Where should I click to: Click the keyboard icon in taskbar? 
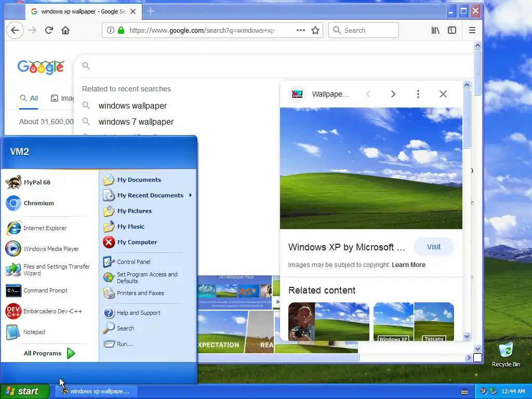(464, 392)
